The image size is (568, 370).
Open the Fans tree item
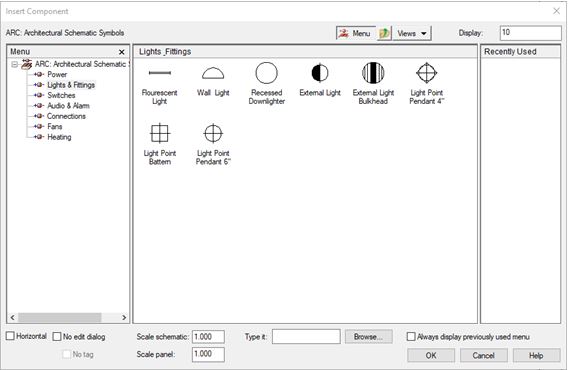[x=55, y=126]
